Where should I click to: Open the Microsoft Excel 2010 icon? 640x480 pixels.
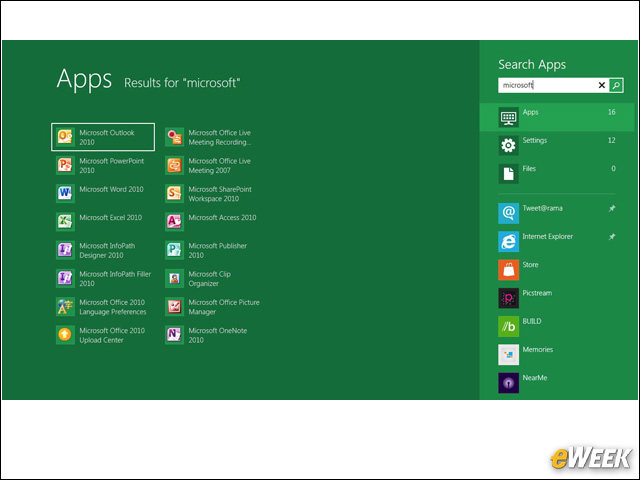[x=65, y=222]
